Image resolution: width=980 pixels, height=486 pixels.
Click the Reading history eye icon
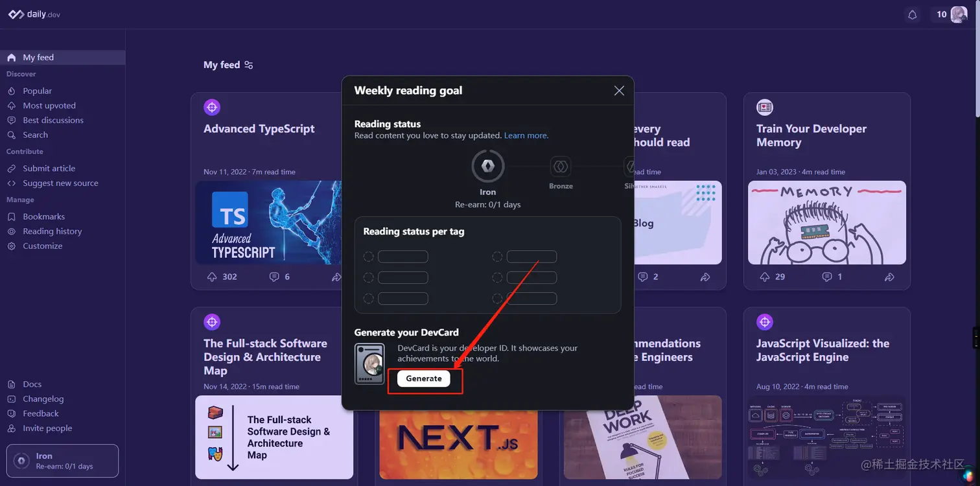[x=11, y=231]
